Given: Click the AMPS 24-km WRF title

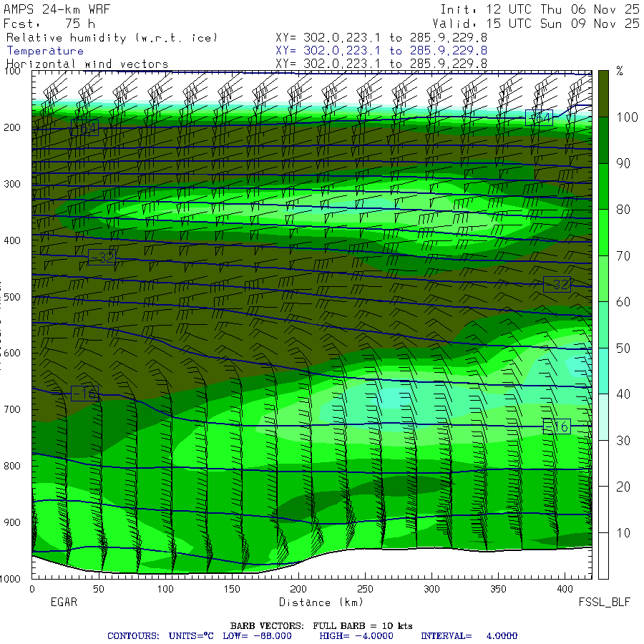Looking at the screenshot, I should click(x=57, y=9).
